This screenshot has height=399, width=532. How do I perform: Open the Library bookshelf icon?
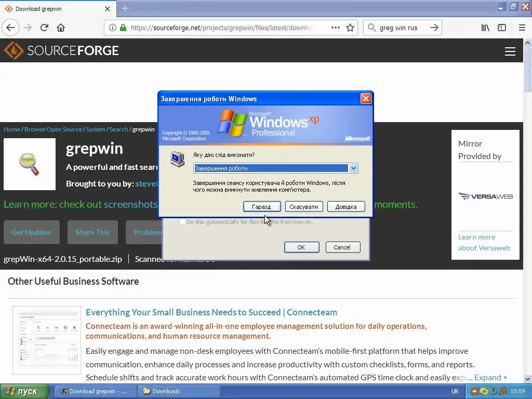pos(485,28)
